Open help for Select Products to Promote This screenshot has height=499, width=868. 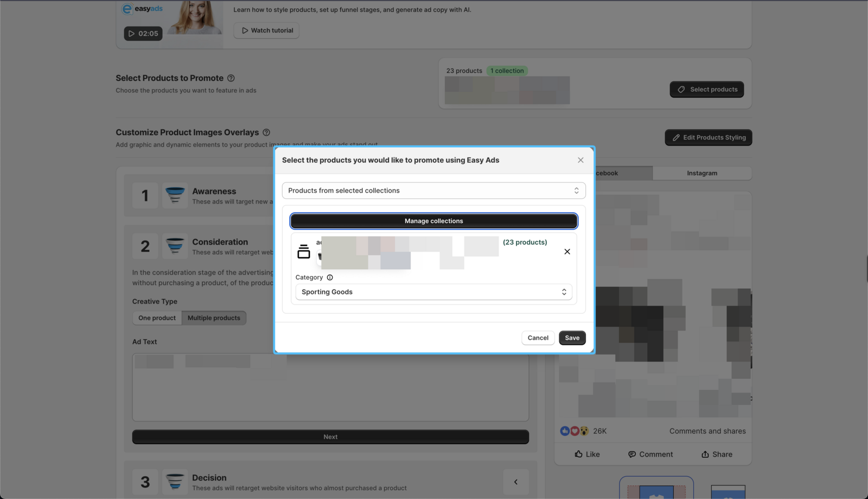click(x=231, y=78)
